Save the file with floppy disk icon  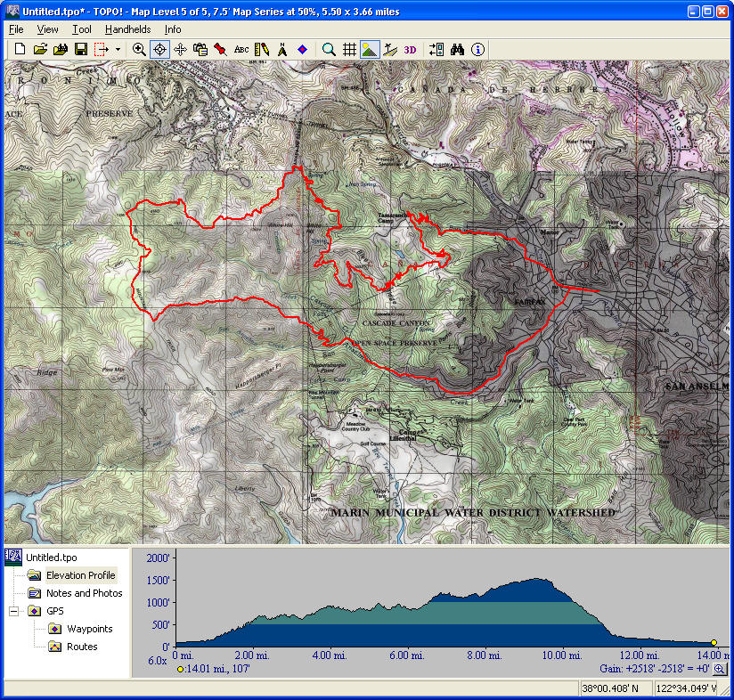coord(80,50)
